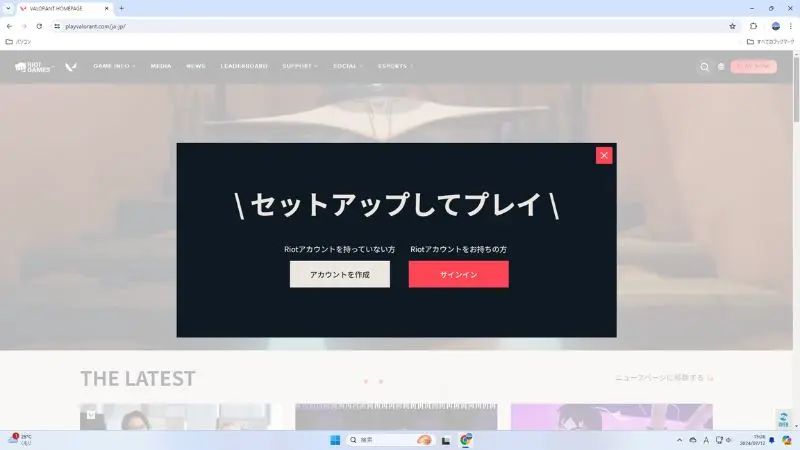Click the Riot Games logo
The image size is (800, 450).
click(33, 66)
